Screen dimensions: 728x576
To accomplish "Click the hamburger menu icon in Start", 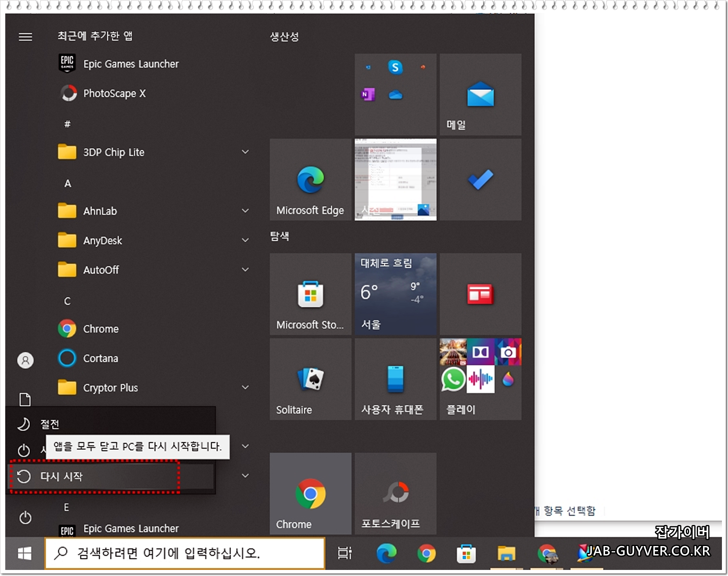I will [25, 37].
